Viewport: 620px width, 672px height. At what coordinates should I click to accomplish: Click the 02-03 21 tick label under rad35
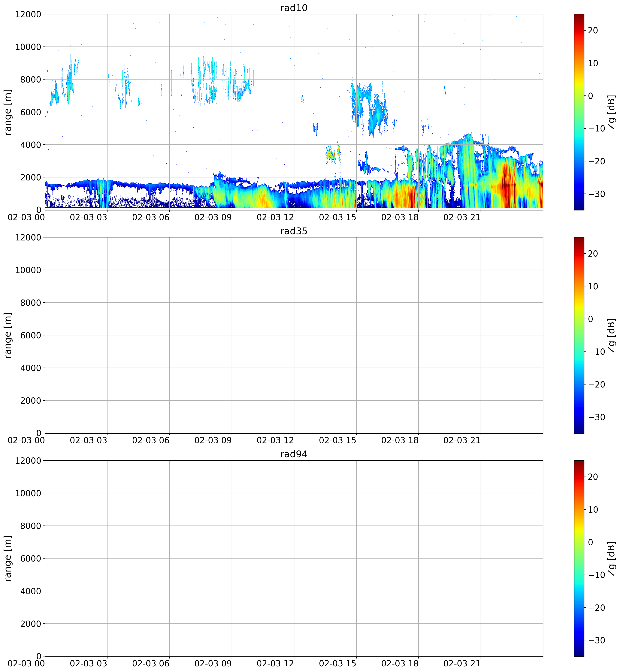click(462, 440)
